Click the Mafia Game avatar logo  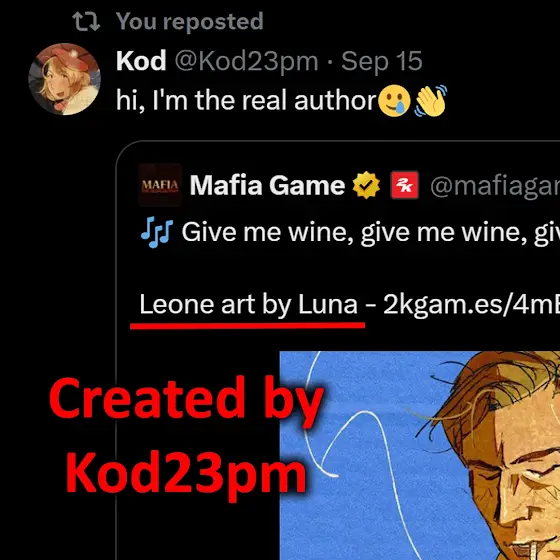[160, 185]
